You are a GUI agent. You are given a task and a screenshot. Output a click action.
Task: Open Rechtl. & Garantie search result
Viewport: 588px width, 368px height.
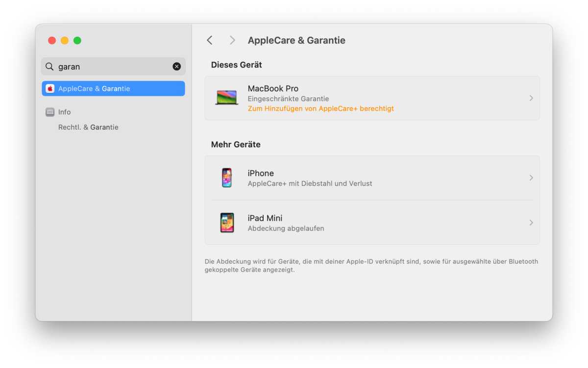pos(88,127)
